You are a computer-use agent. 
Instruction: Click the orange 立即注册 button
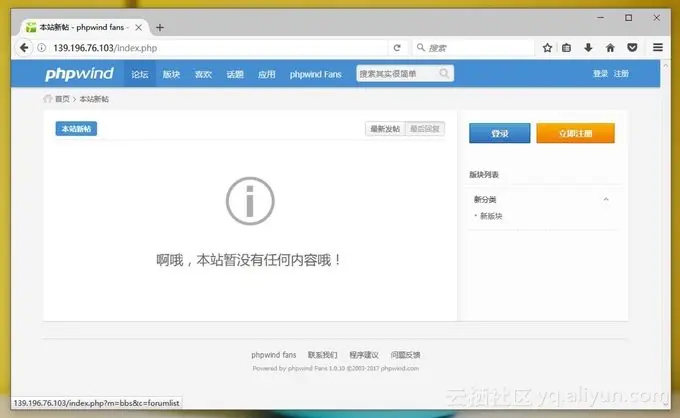point(575,133)
